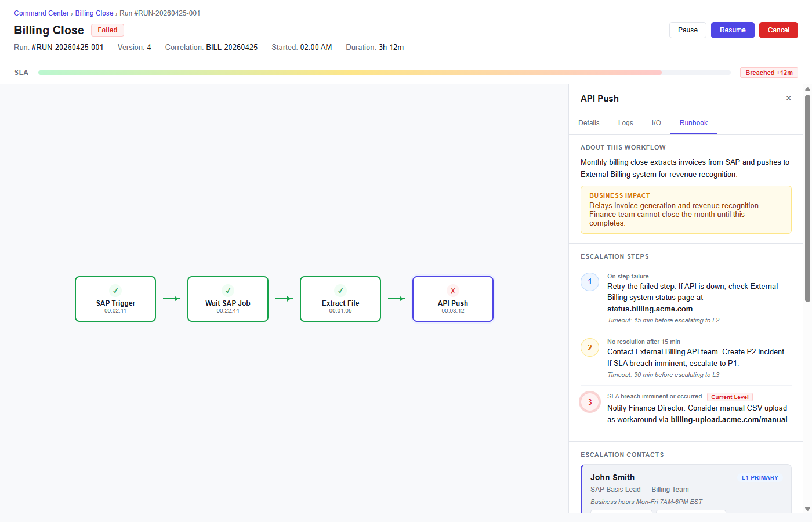Screen dimensions: 812x522
Task: Click the Version 4 label
Action: click(x=135, y=48)
